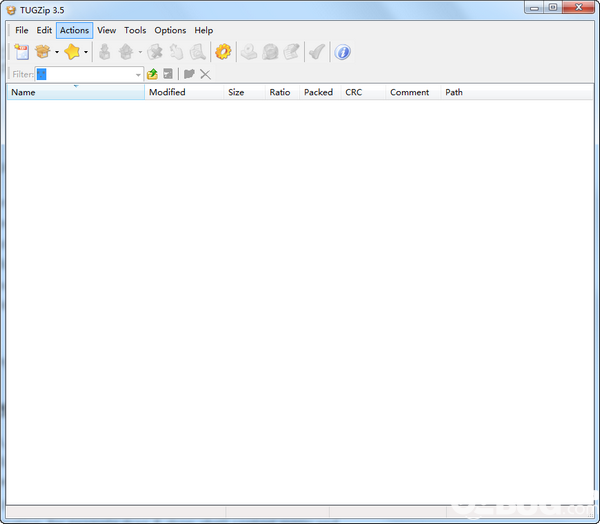Sort by the Ratio column header
600x524 pixels.
[282, 92]
